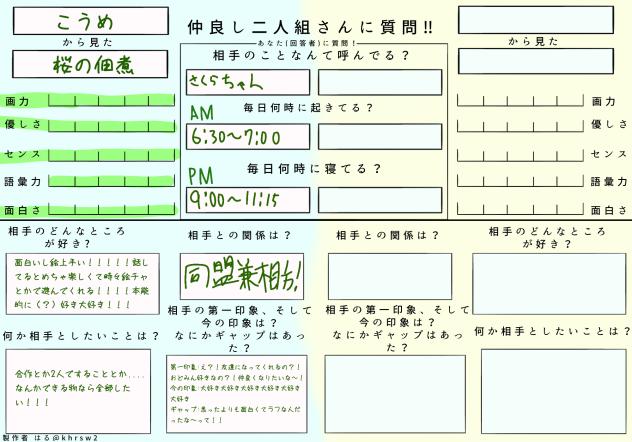Select the box reading 9:00~11:15
This screenshot has width=632, height=442.
[x=248, y=200]
